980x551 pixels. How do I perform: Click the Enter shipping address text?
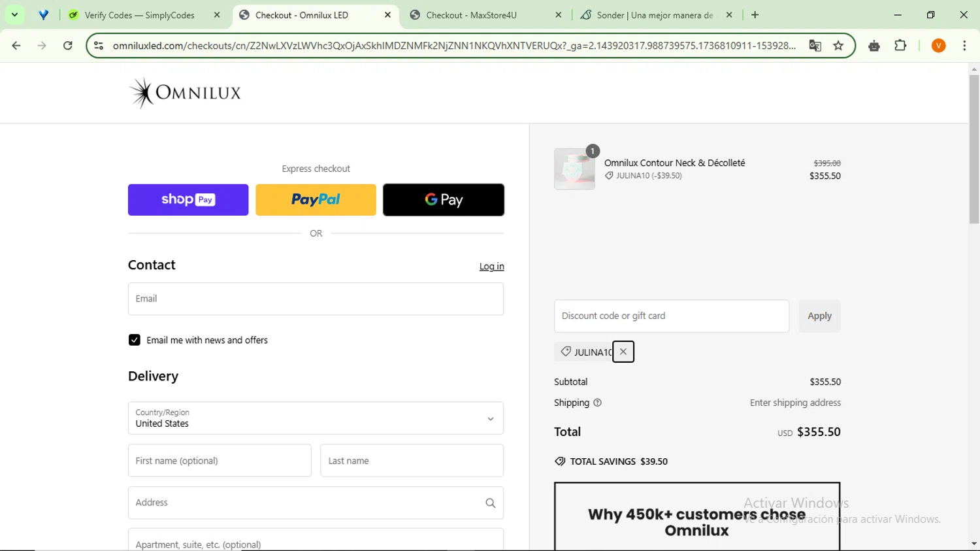795,403
